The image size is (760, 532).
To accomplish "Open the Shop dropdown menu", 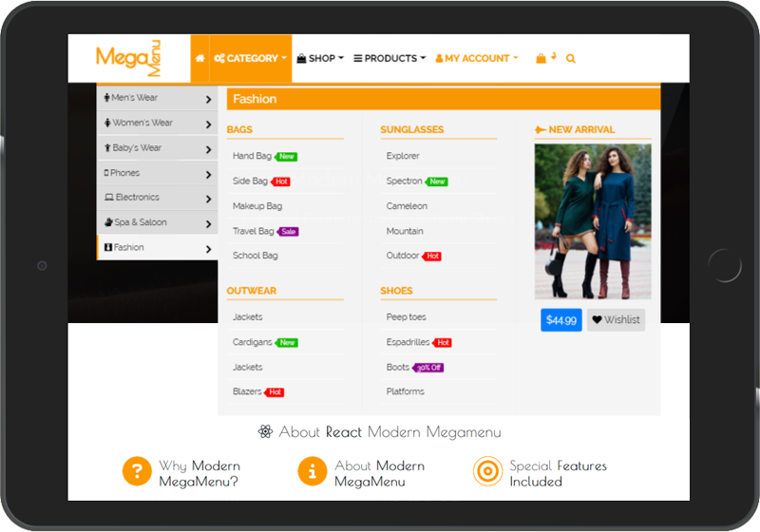I will tap(320, 59).
